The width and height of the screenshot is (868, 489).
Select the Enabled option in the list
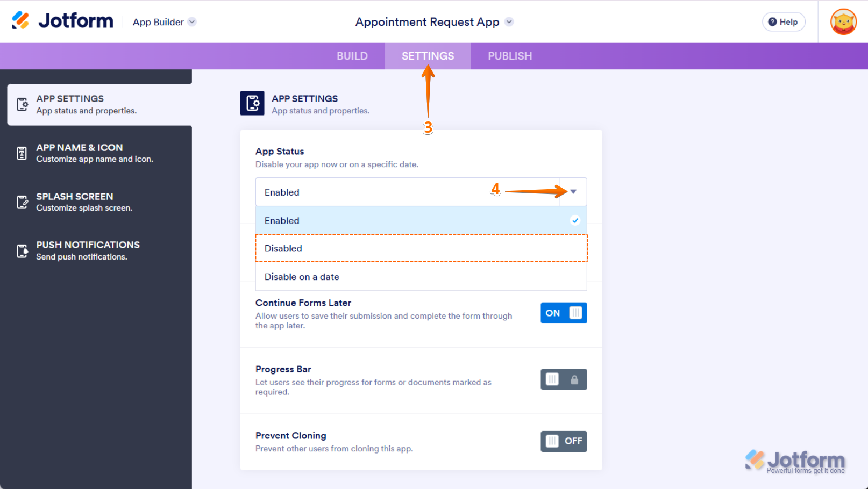click(x=421, y=220)
